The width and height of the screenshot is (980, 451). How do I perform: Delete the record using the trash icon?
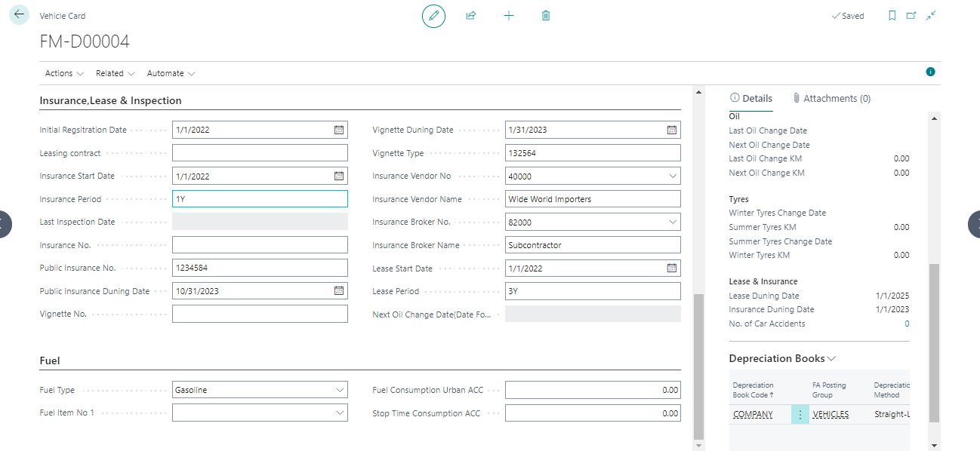point(545,15)
